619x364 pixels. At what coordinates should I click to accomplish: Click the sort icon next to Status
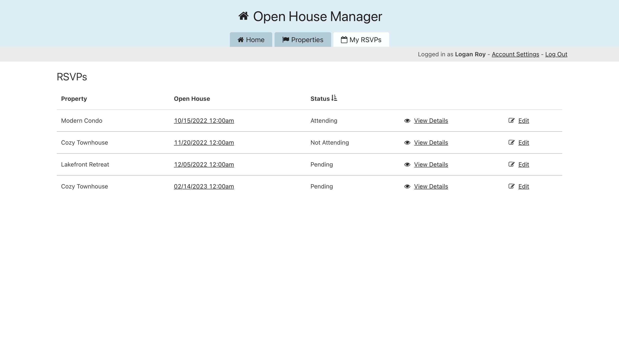tap(334, 98)
